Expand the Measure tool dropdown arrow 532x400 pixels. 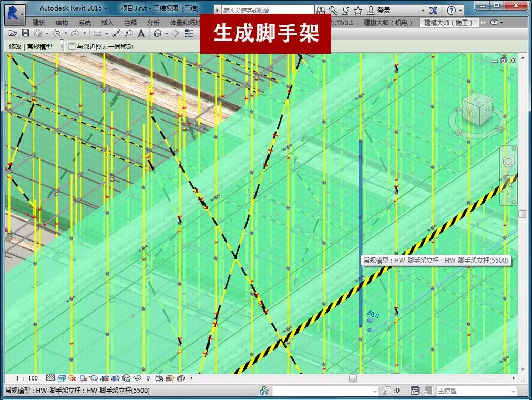tap(107, 33)
